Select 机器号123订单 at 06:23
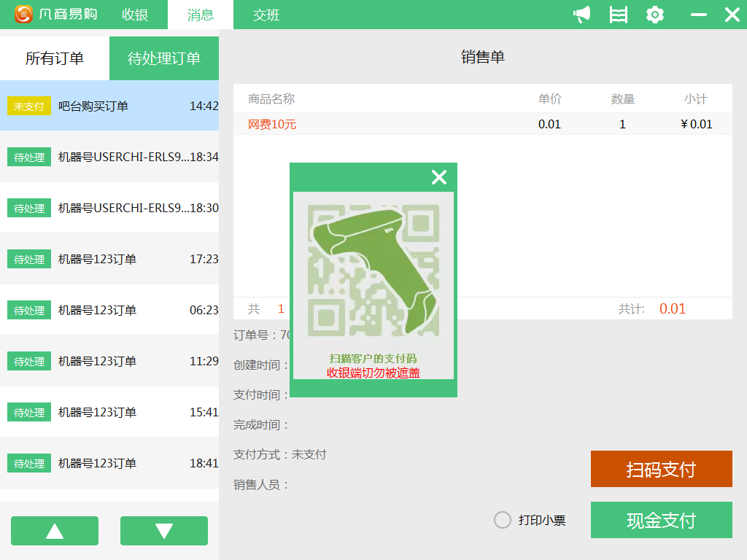747x560 pixels. click(x=109, y=310)
